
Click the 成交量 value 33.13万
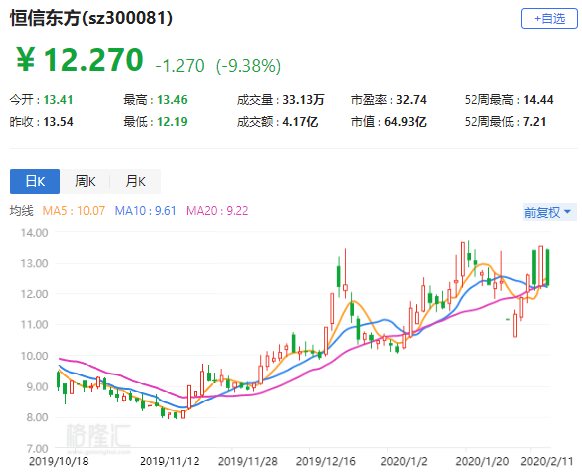[303, 100]
